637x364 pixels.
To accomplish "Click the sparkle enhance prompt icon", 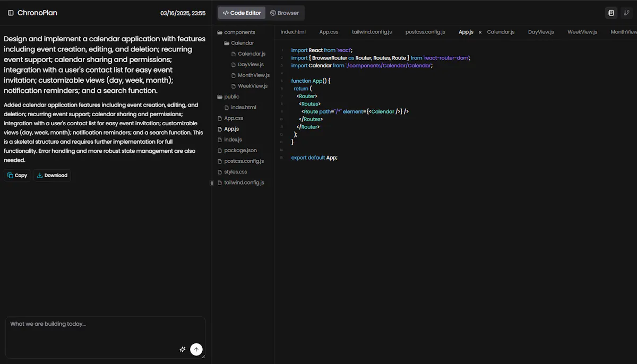I will pyautogui.click(x=183, y=349).
